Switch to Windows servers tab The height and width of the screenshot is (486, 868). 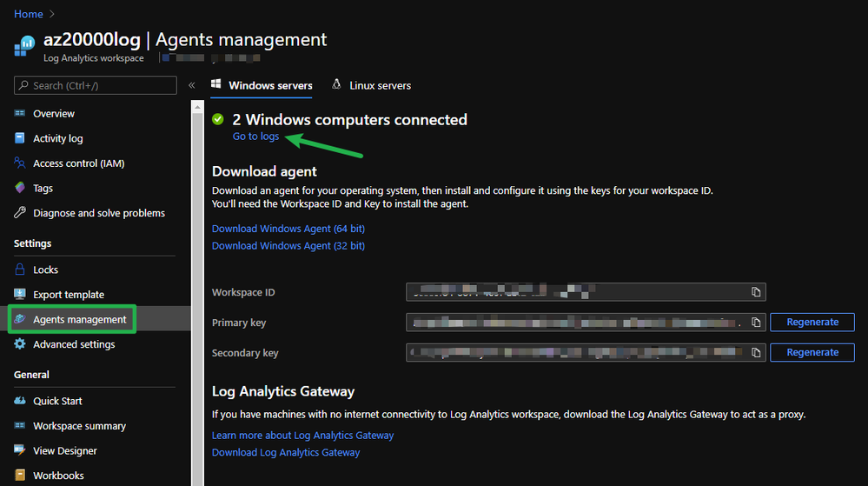(262, 85)
